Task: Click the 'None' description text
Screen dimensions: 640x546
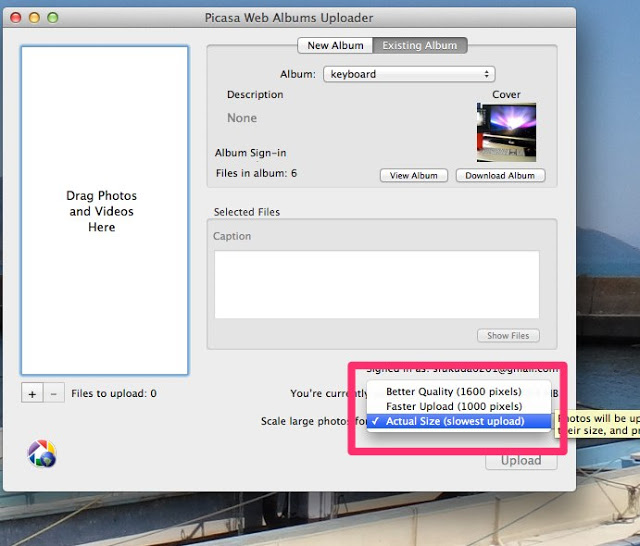Action: tap(242, 118)
